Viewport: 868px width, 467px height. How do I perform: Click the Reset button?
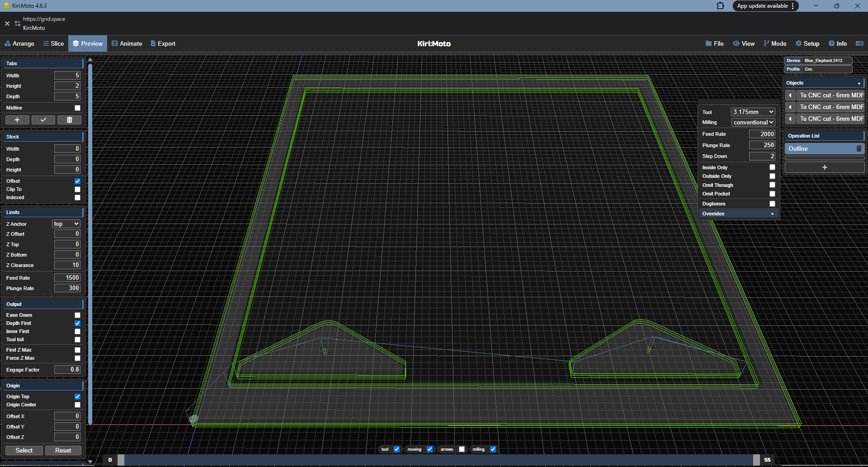[x=63, y=451]
